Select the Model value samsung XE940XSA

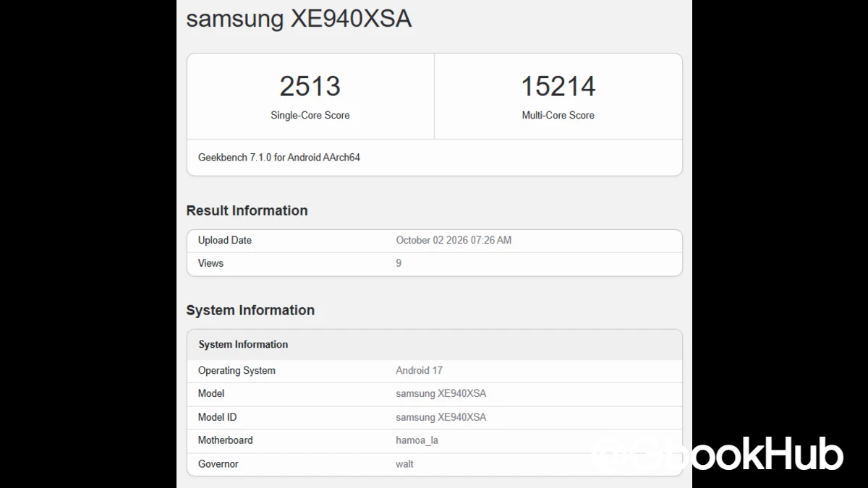click(441, 393)
